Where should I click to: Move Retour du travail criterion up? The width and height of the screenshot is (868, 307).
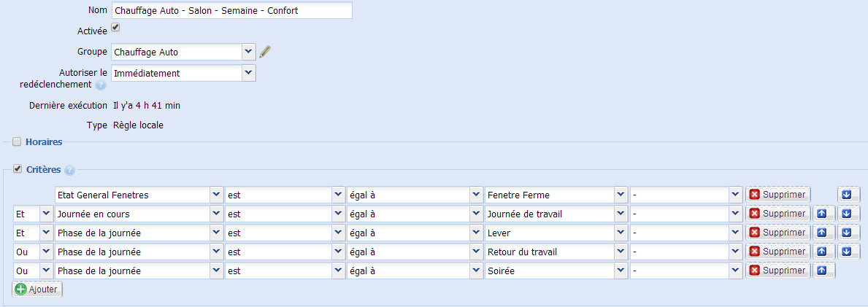[x=823, y=252]
